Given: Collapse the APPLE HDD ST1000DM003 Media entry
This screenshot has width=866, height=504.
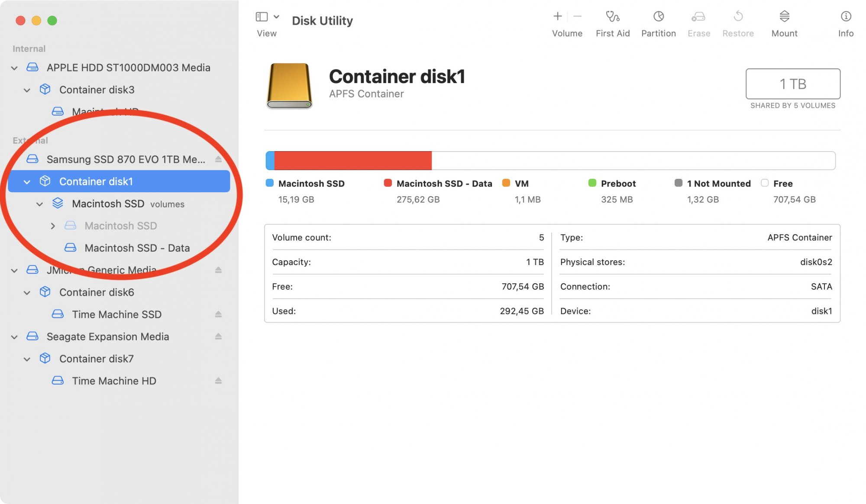Looking at the screenshot, I should (14, 68).
